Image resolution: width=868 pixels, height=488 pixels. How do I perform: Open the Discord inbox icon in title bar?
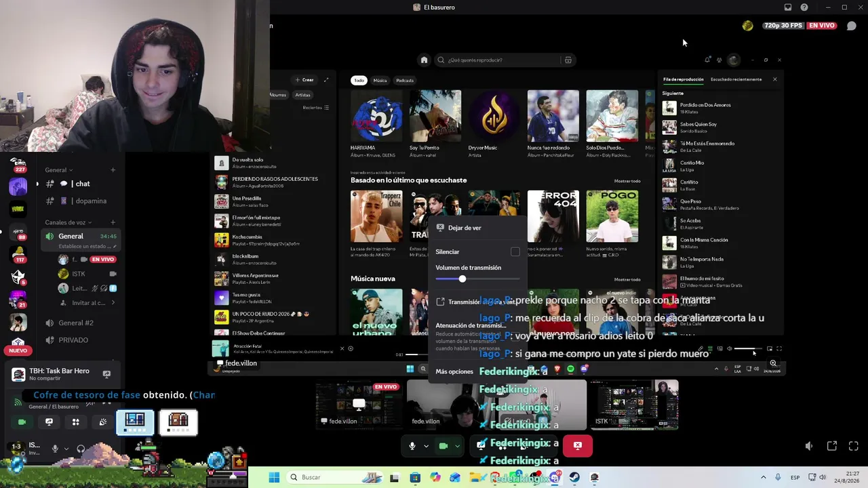787,7
